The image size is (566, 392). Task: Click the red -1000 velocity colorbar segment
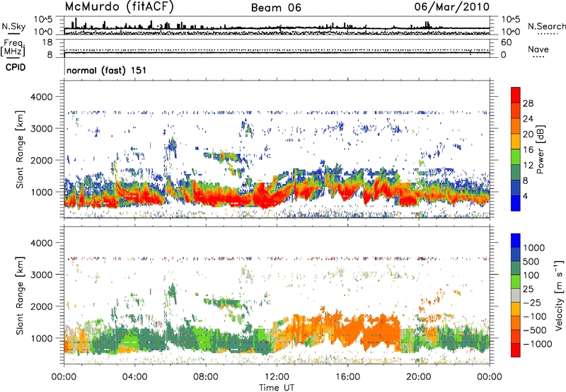(516, 350)
